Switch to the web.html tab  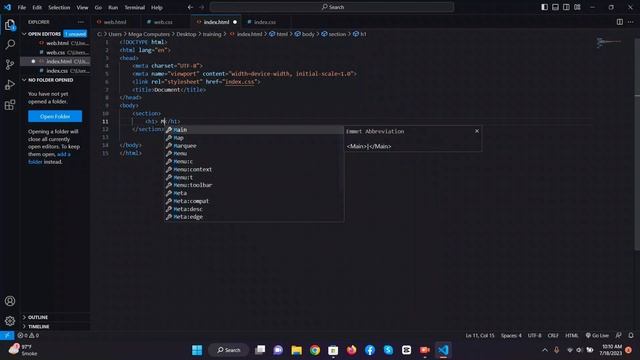[x=115, y=22]
